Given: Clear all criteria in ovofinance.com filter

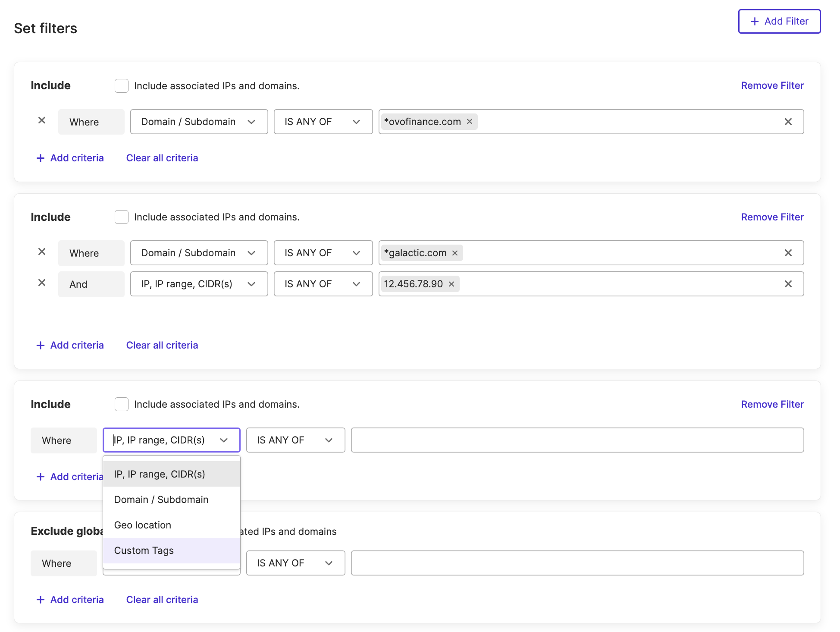Looking at the screenshot, I should click(162, 158).
